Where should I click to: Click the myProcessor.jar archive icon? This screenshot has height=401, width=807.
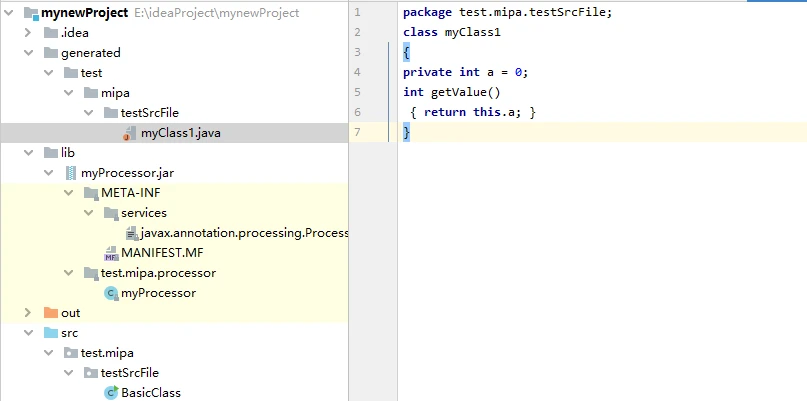pos(71,173)
